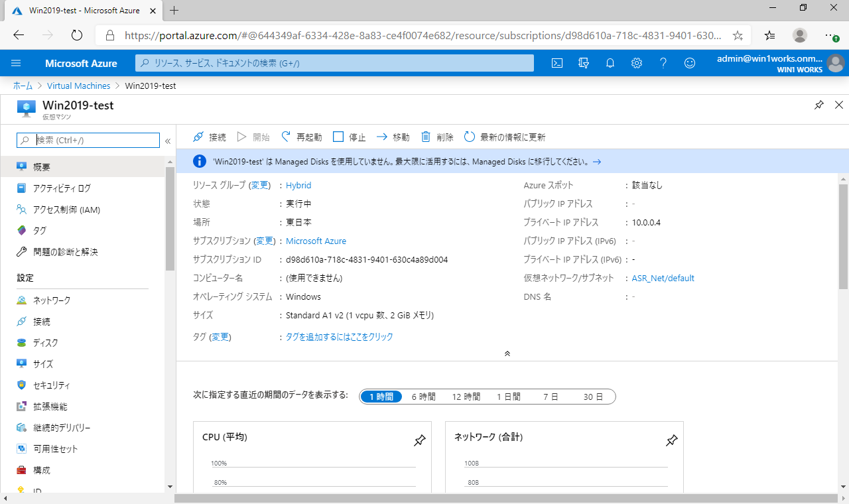Reload the page with browser refresh
This screenshot has width=849, height=504.
[x=76, y=35]
